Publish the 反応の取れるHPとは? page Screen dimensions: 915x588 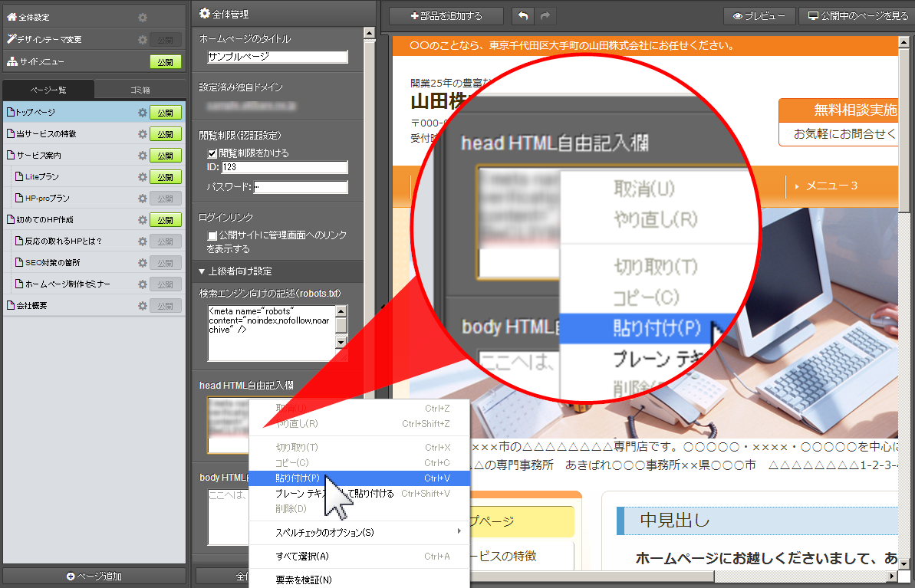166,241
